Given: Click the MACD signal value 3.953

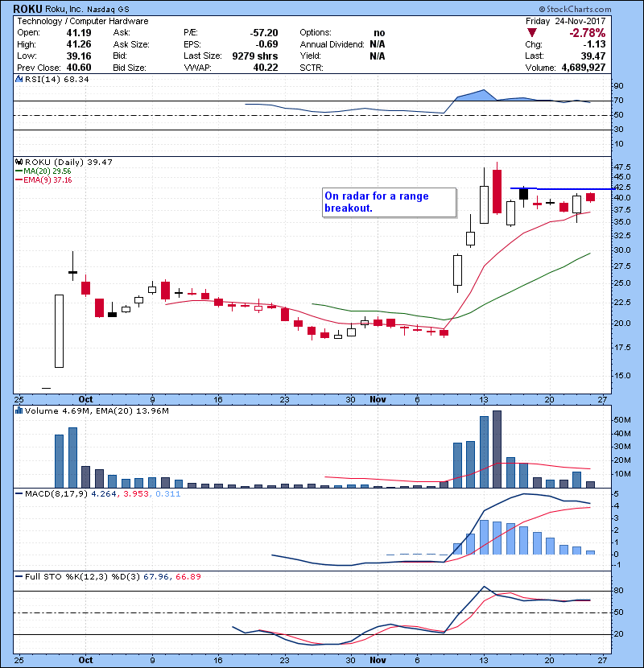Looking at the screenshot, I should 136,494.
